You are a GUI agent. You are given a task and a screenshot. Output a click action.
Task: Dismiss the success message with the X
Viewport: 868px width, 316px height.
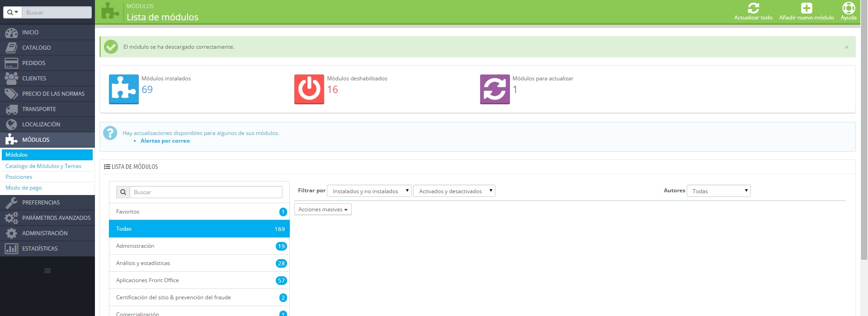tap(847, 47)
